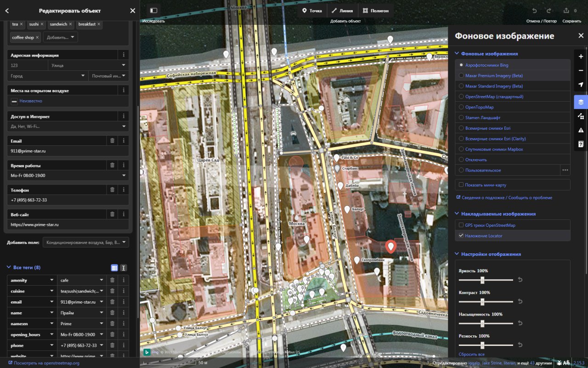588x368 pixels.
Task: Delete the Телефон field with trash icon
Action: [x=112, y=190]
